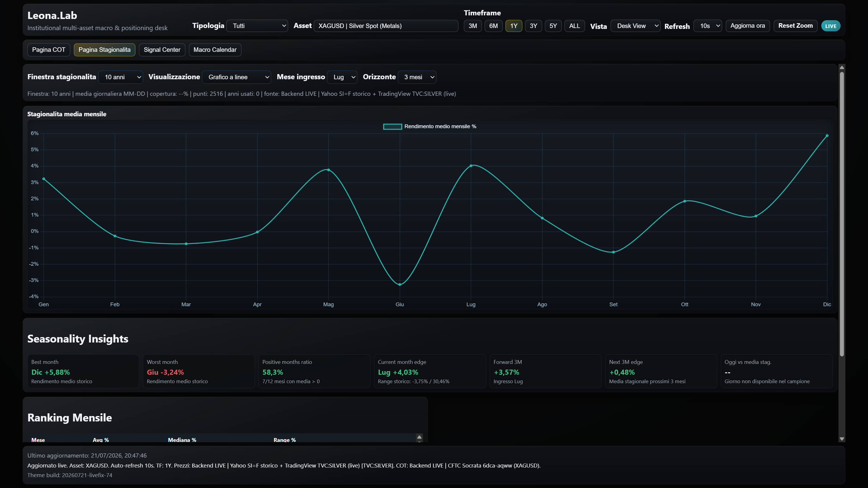This screenshot has width=868, height=488.
Task: Open the Finestra stagionalita dropdown
Action: tap(121, 77)
